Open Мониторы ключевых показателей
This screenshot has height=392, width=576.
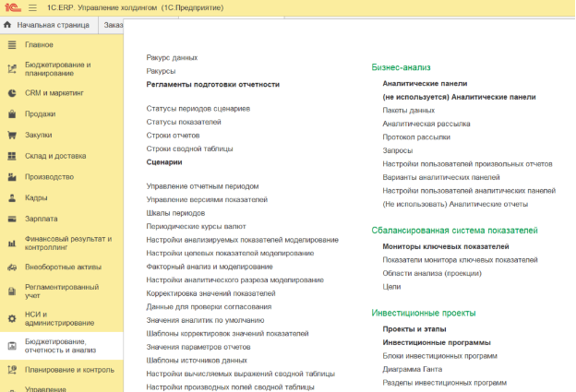tap(446, 246)
